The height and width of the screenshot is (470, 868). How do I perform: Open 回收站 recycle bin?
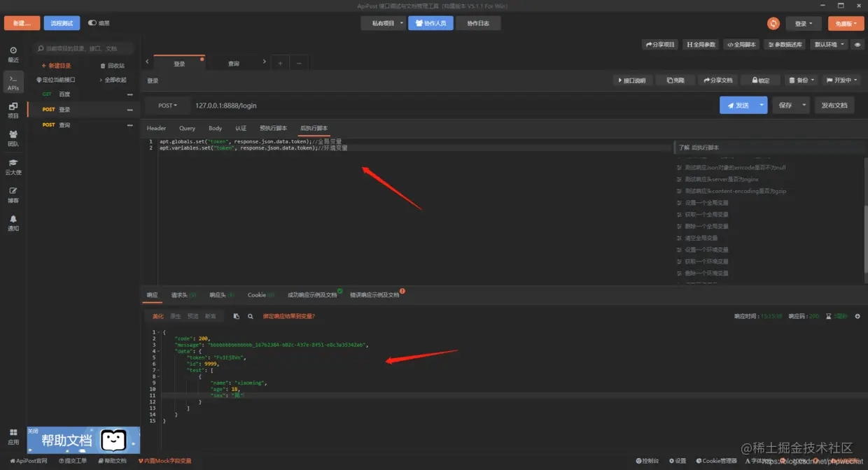pos(113,66)
